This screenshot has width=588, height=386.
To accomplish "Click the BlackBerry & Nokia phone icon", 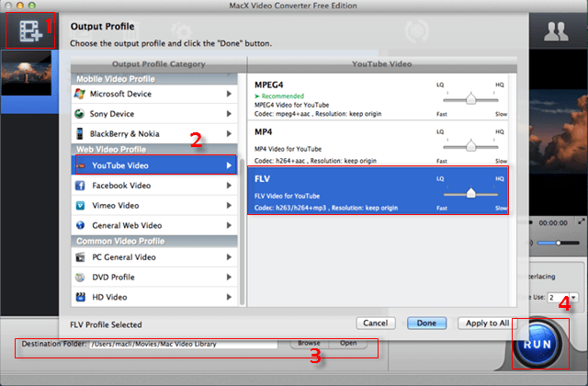I will pyautogui.click(x=80, y=133).
